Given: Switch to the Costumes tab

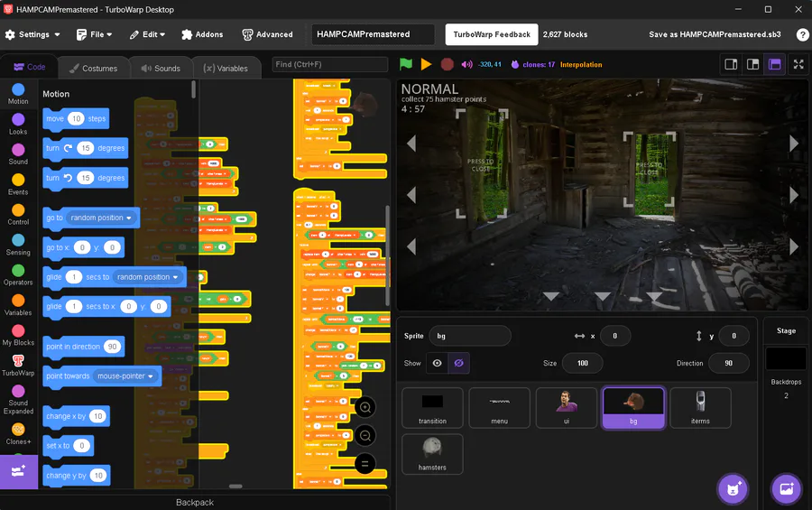Looking at the screenshot, I should click(x=94, y=68).
